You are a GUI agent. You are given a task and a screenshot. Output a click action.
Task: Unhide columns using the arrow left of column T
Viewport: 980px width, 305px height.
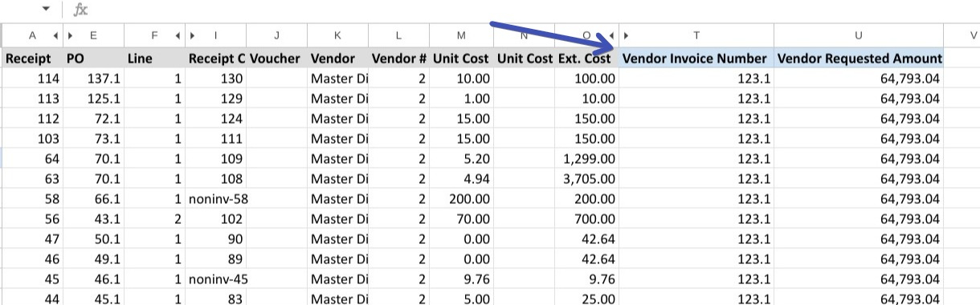pos(627,35)
